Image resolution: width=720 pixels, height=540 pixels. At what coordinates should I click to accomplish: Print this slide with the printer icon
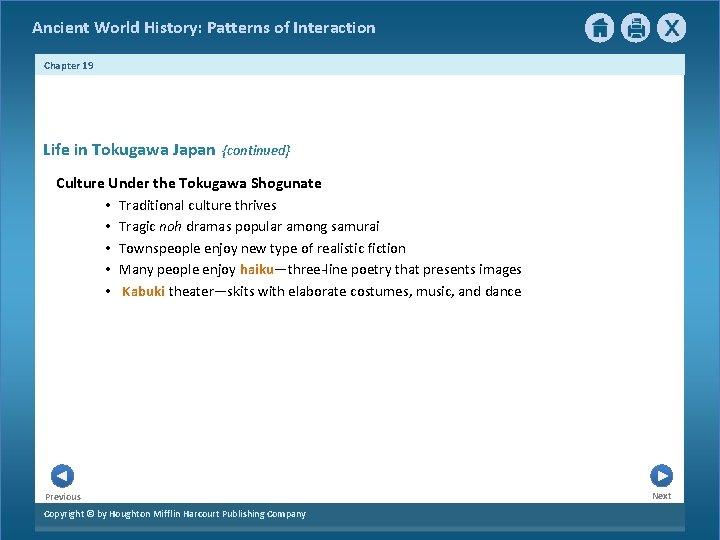tap(636, 28)
